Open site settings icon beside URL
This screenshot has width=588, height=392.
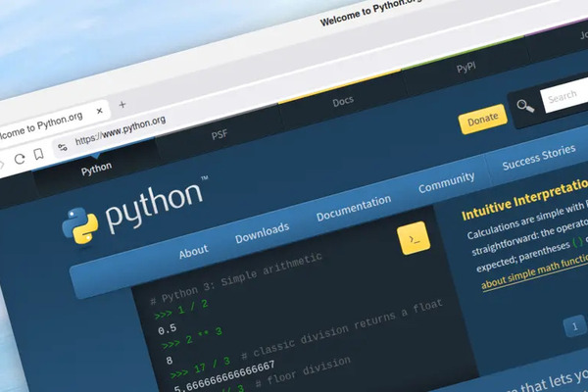tap(63, 147)
